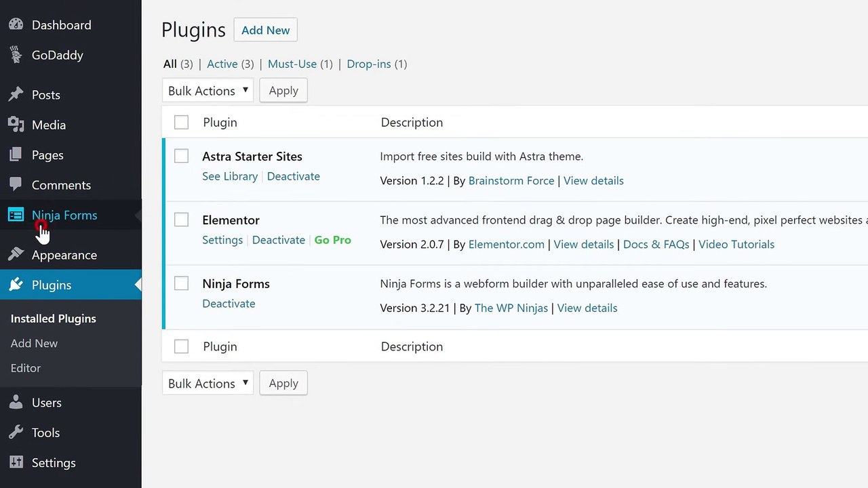Click the Elementor Go Pro link
This screenshot has width=868, height=488.
(333, 240)
